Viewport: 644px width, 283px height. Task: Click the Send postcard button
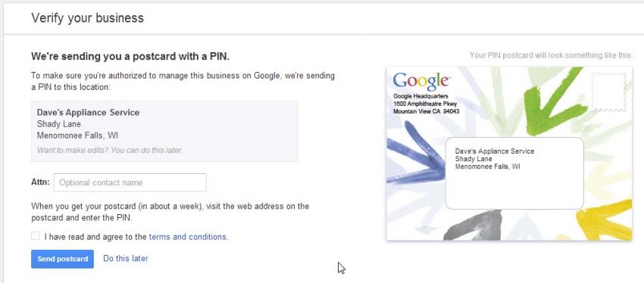[62, 259]
